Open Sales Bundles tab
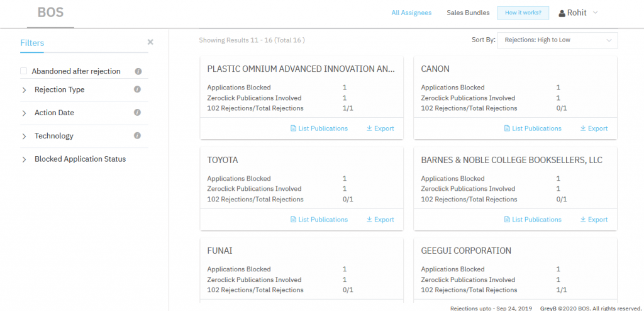This screenshot has width=644, height=311. click(468, 13)
